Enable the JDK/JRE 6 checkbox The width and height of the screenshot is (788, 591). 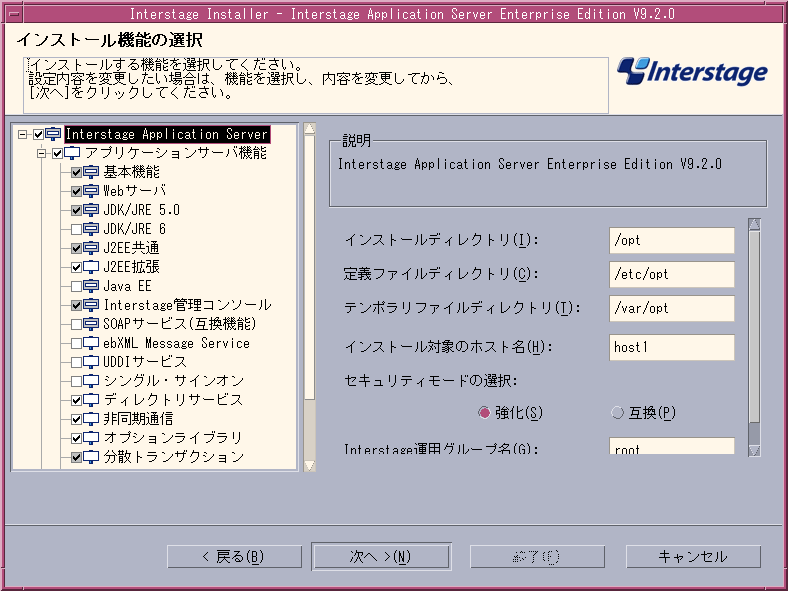pyautogui.click(x=76, y=230)
